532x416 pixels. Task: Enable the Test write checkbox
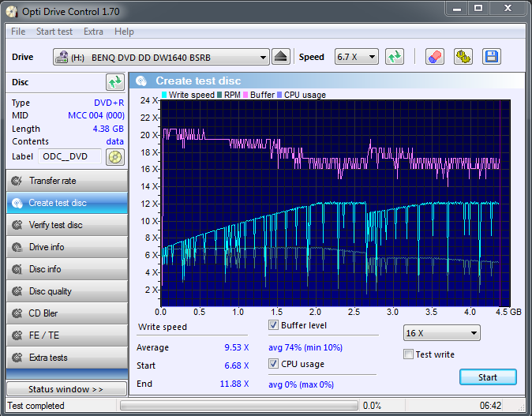click(x=409, y=354)
